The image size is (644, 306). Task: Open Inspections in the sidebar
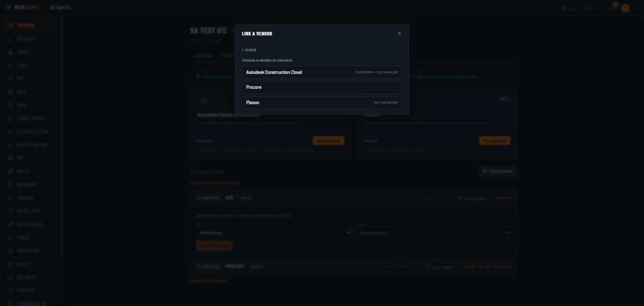pyautogui.click(x=30, y=251)
